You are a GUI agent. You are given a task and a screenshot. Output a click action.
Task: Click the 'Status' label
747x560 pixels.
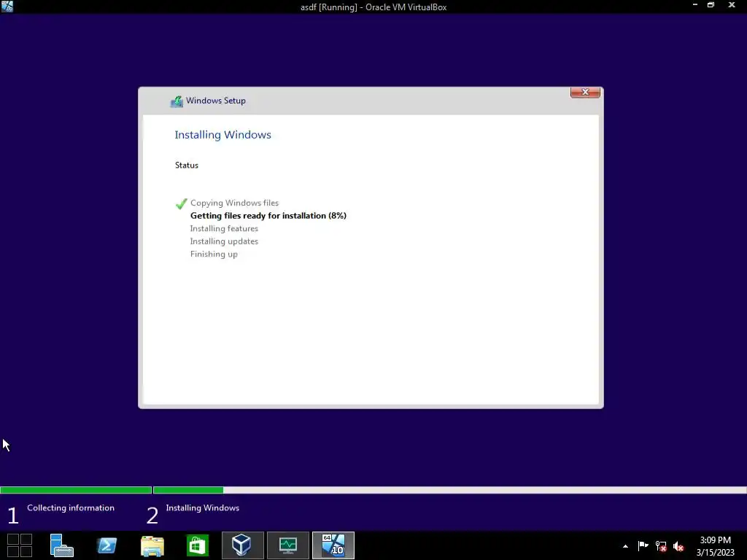(x=186, y=166)
